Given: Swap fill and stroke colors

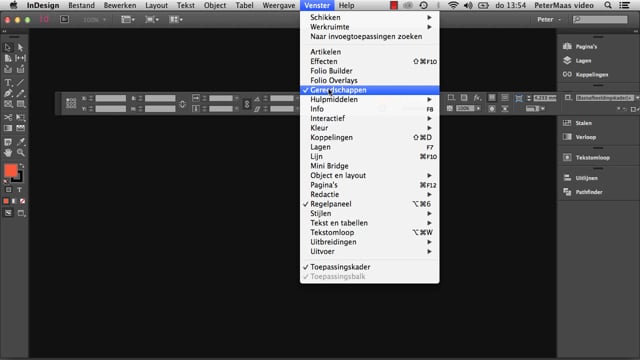Looking at the screenshot, I should pyautogui.click(x=22, y=166).
